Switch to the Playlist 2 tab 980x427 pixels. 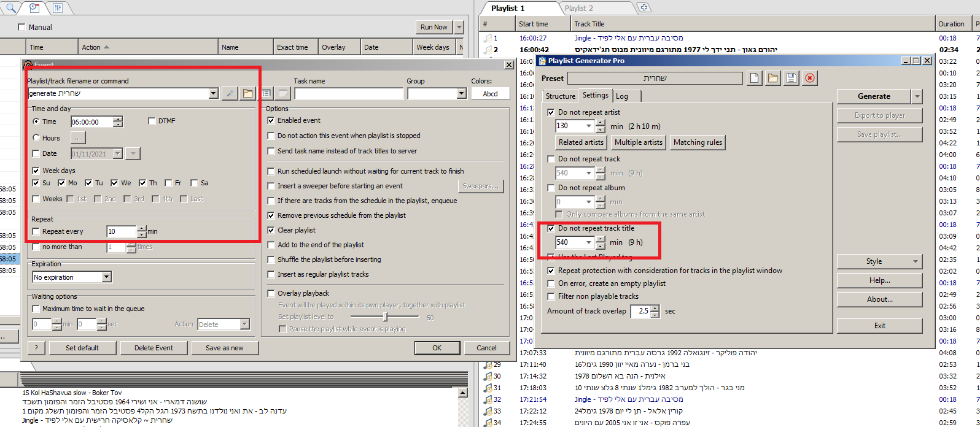[578, 8]
